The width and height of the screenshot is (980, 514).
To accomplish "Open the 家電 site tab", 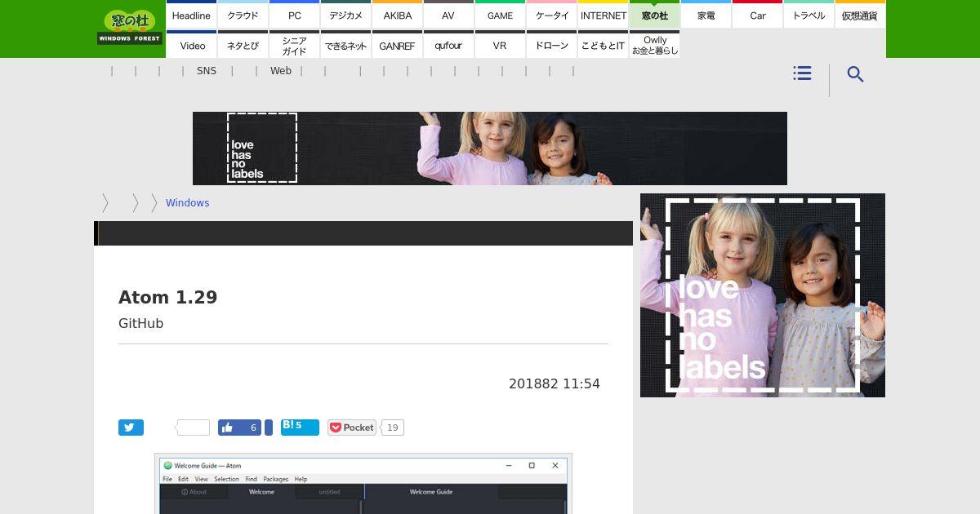I will point(706,15).
